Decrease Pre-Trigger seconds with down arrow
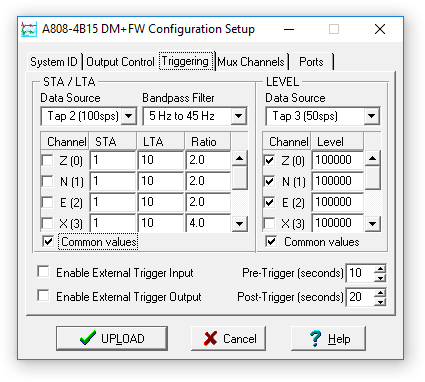The image size is (425, 382). pos(380,278)
